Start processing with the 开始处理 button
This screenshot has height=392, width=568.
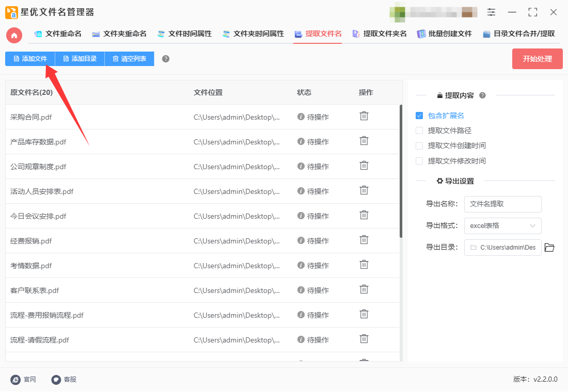537,59
